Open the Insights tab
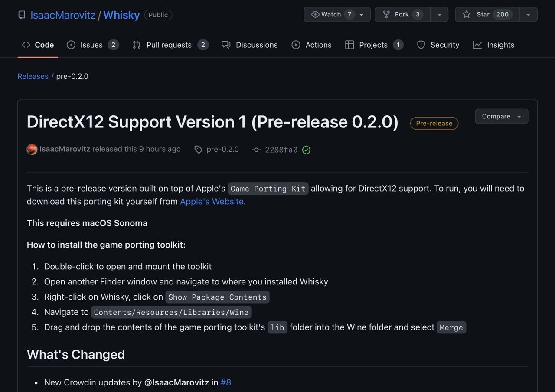Image resolution: width=555 pixels, height=392 pixels. [x=493, y=45]
